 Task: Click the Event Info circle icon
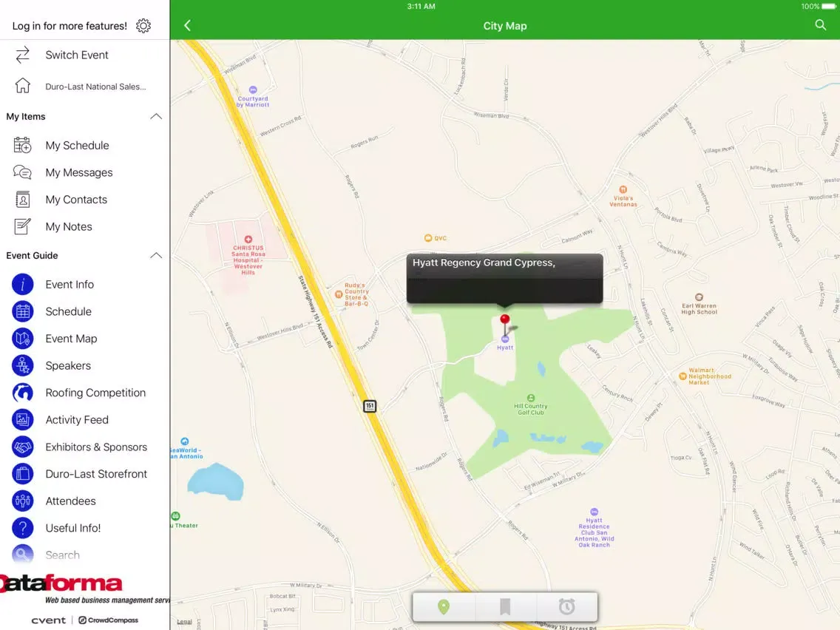[22, 285]
